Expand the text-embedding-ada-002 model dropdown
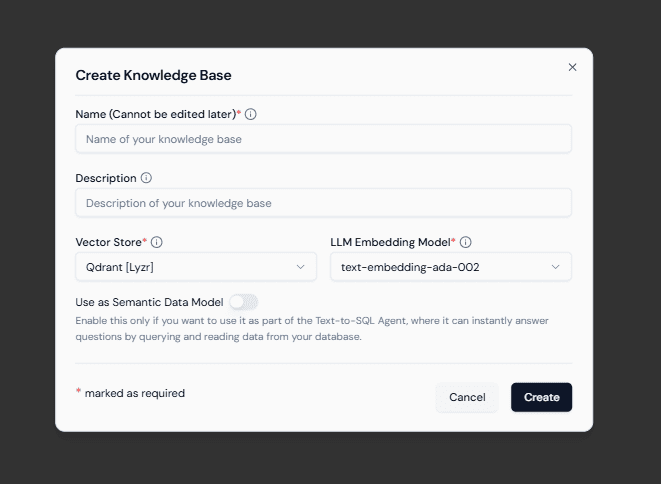This screenshot has height=484, width=661. coord(451,267)
